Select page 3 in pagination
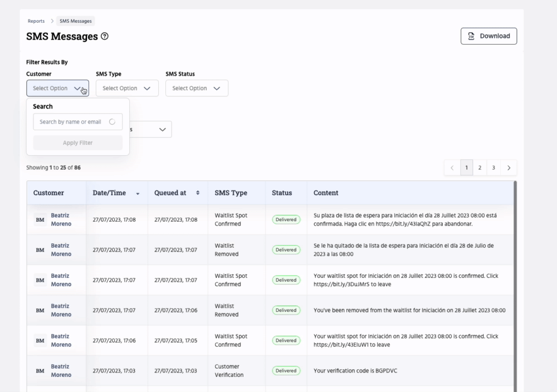 493,168
